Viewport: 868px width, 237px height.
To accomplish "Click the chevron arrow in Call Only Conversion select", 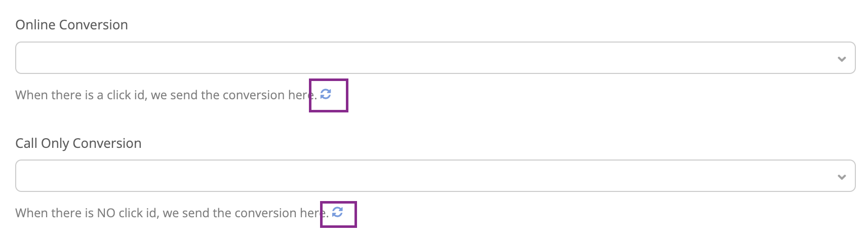I will point(842,177).
